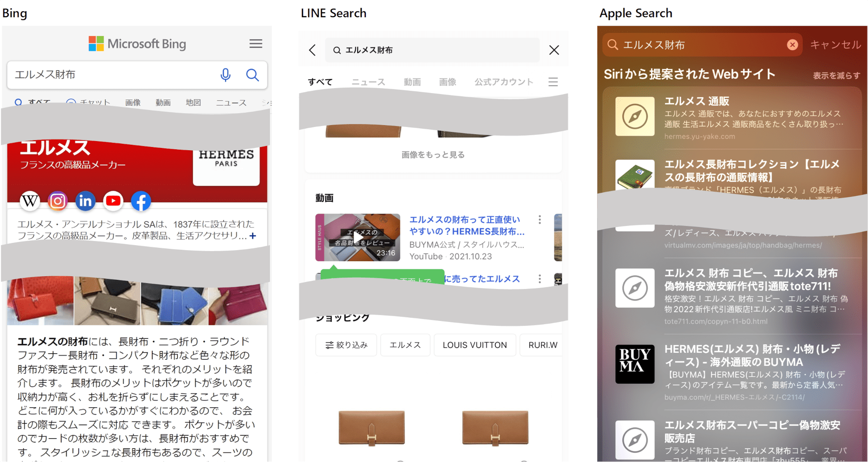Select the エルメス shopping filter chip
Viewport: 868px width, 462px height.
405,345
